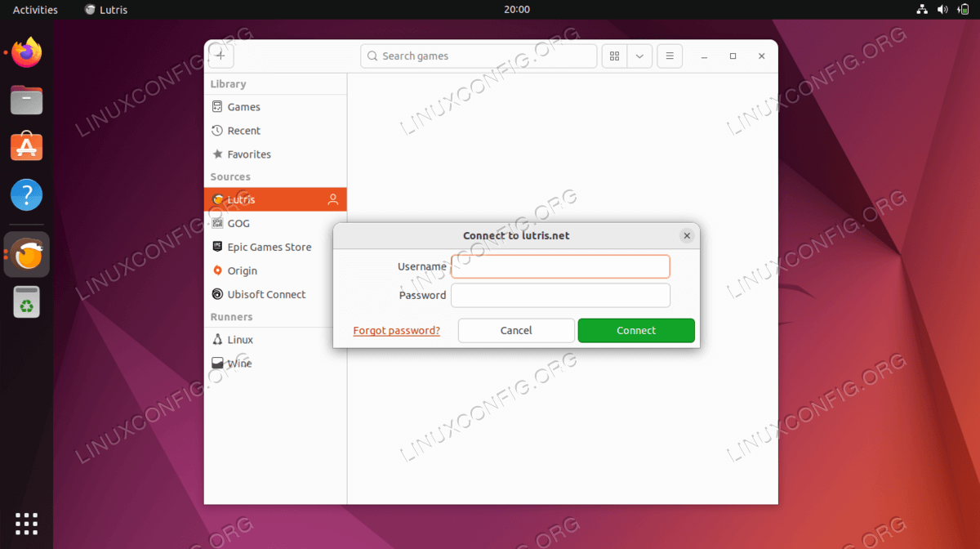Show Favorites in the sidebar

(x=275, y=154)
